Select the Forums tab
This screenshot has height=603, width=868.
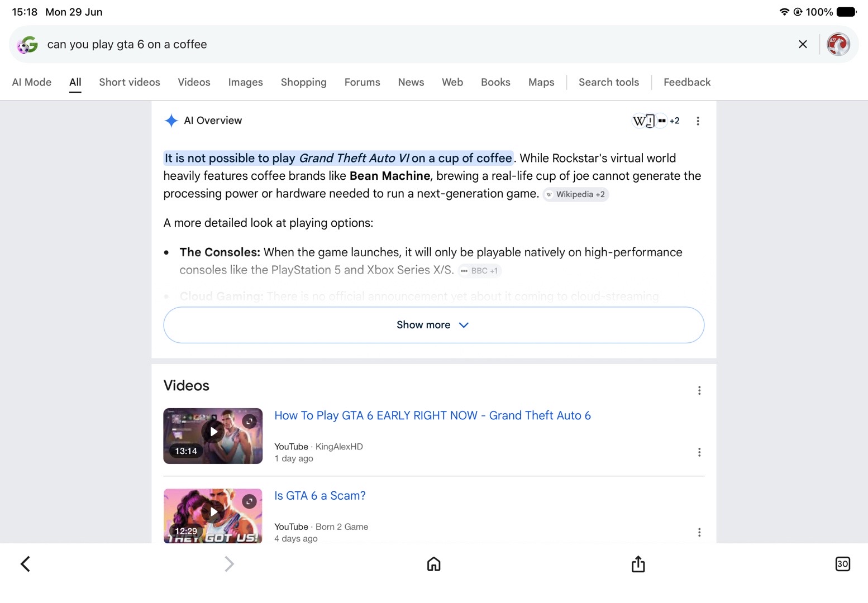[x=362, y=82]
